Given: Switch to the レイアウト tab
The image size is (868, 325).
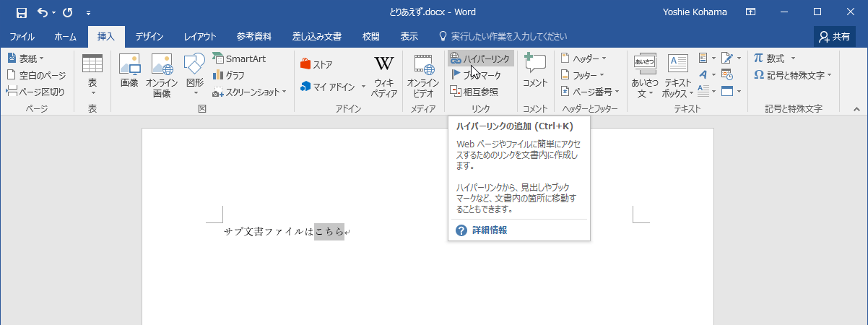Looking at the screenshot, I should [x=200, y=36].
